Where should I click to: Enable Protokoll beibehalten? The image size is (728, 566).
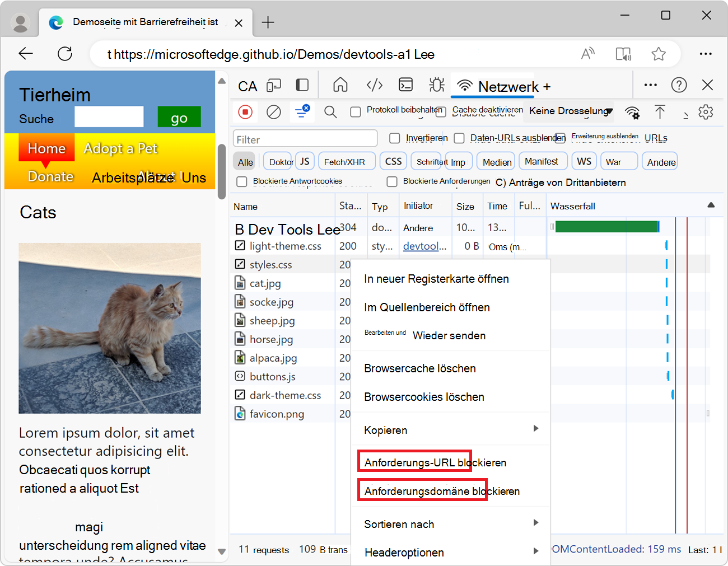(356, 111)
